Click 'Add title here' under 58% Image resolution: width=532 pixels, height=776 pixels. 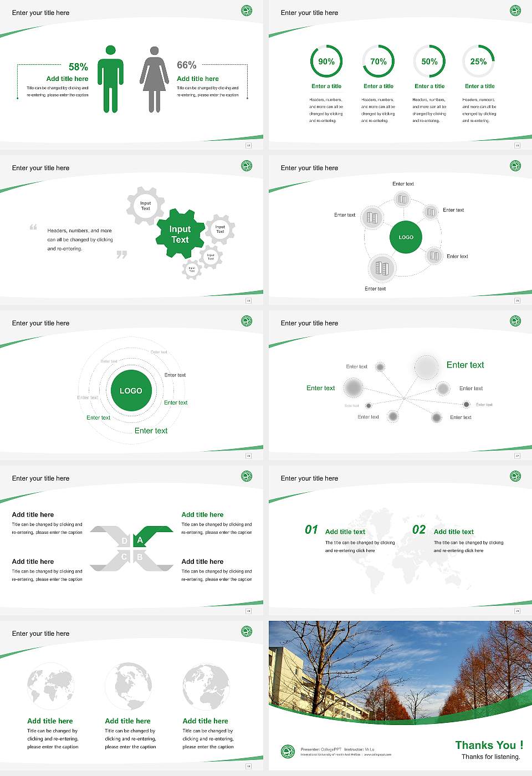coord(67,79)
